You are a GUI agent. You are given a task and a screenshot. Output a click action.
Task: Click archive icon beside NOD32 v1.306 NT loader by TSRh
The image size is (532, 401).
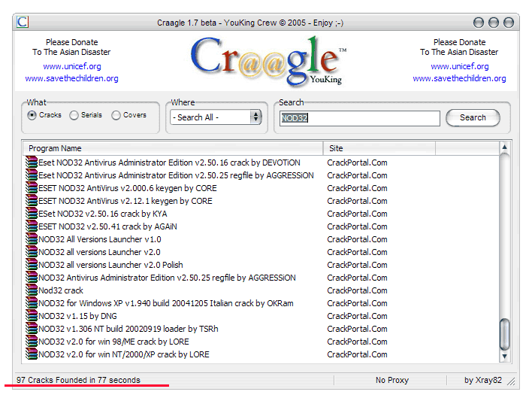click(32, 328)
